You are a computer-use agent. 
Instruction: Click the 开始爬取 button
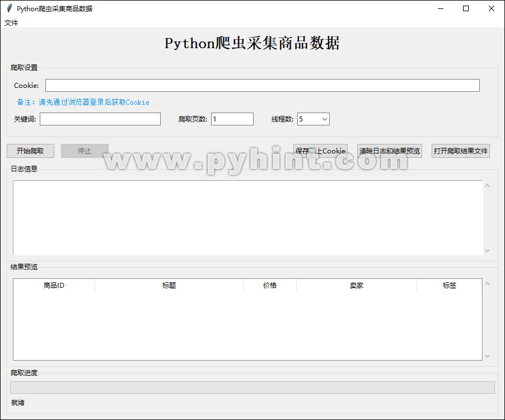click(30, 151)
